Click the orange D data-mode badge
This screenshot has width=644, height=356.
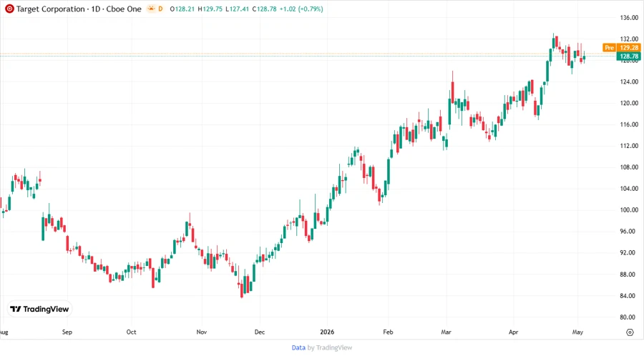pos(160,9)
